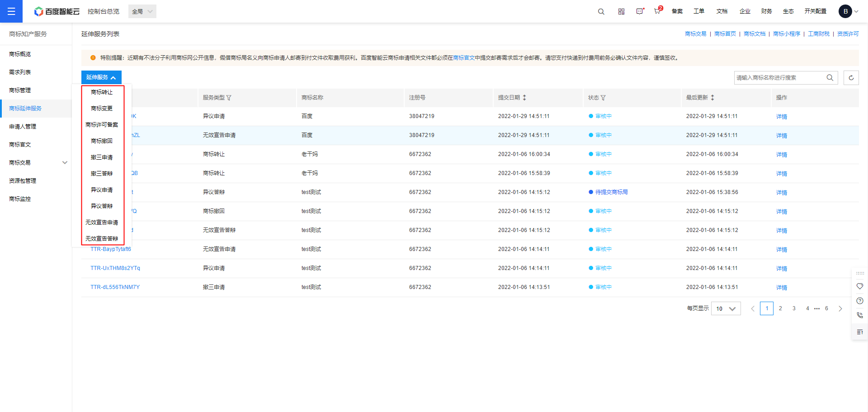Open the hamburger navigation menu
The image size is (868, 412).
(x=11, y=11)
